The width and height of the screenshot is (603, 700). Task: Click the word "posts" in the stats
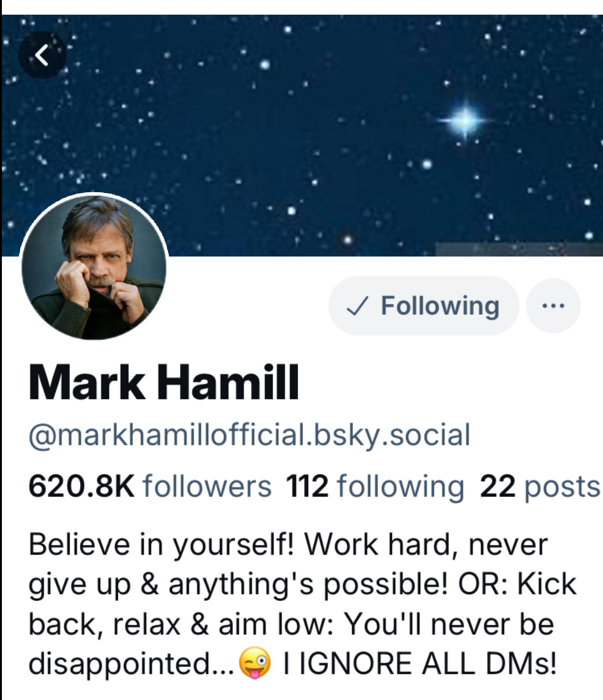562,487
